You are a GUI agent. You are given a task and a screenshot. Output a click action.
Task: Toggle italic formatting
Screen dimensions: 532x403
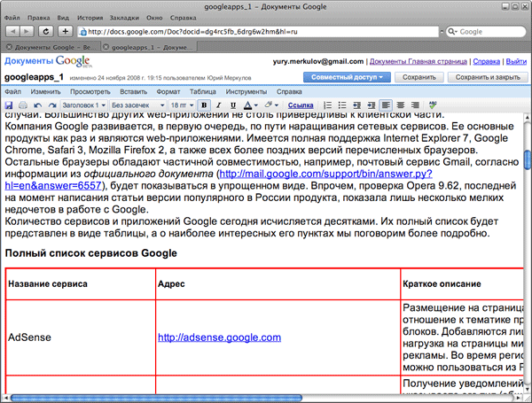tap(218, 105)
